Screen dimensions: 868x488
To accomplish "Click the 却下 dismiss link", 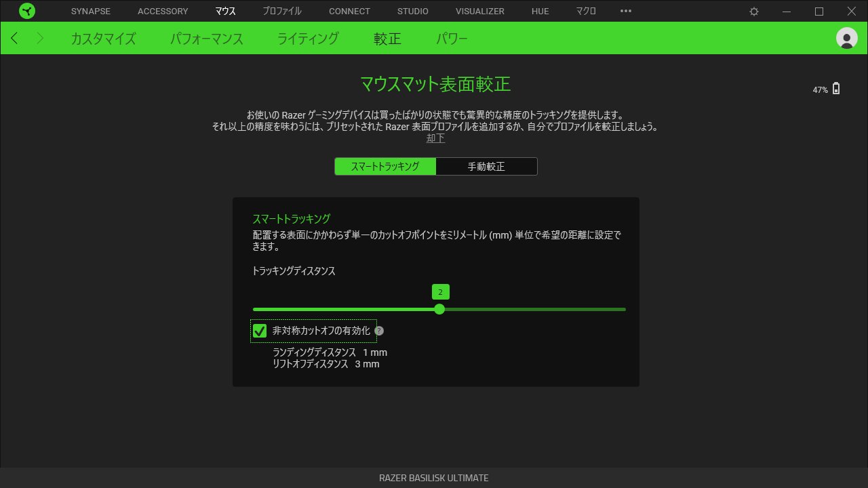I will (435, 138).
